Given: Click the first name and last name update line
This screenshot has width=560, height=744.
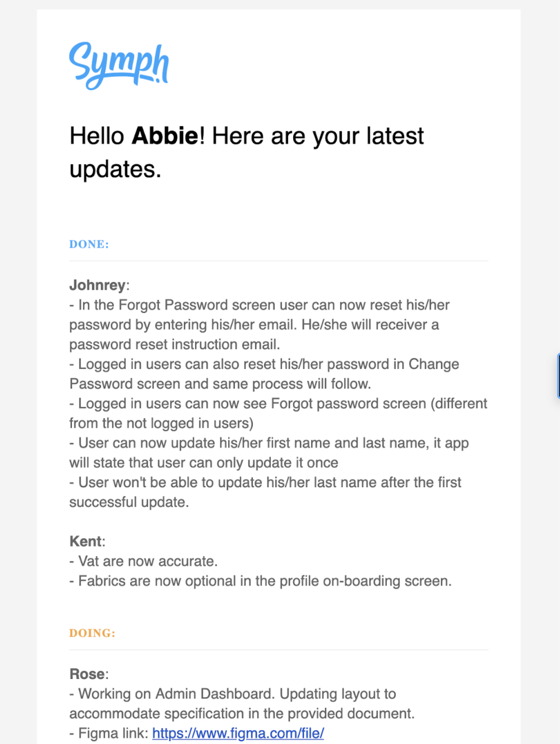Looking at the screenshot, I should tap(269, 443).
